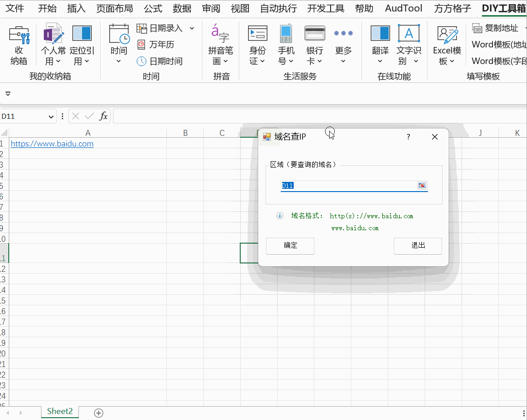
Task: Expand the 日期录入 dropdown arrow
Action: (x=192, y=28)
